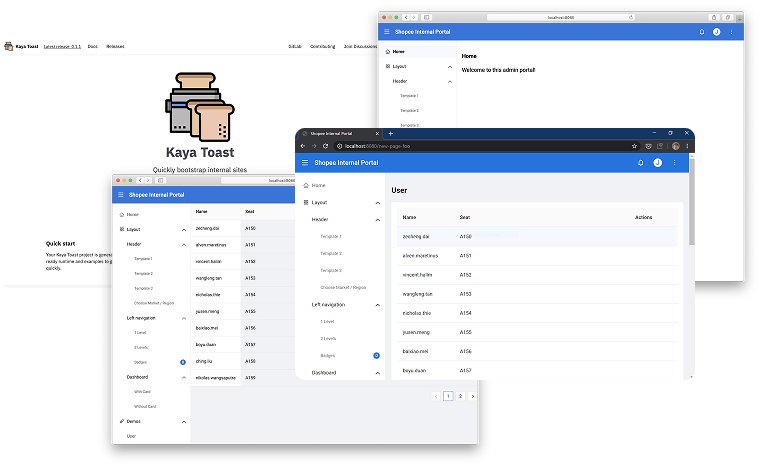Click the site info icon in Chrome's address bar
Viewport: 761px width, 467px height.
pyautogui.click(x=339, y=146)
